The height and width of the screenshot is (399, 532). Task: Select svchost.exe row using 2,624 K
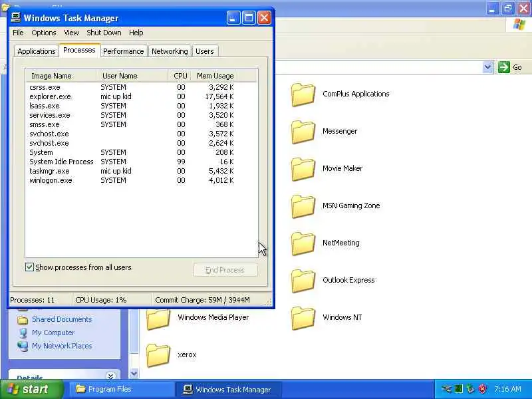click(132, 143)
